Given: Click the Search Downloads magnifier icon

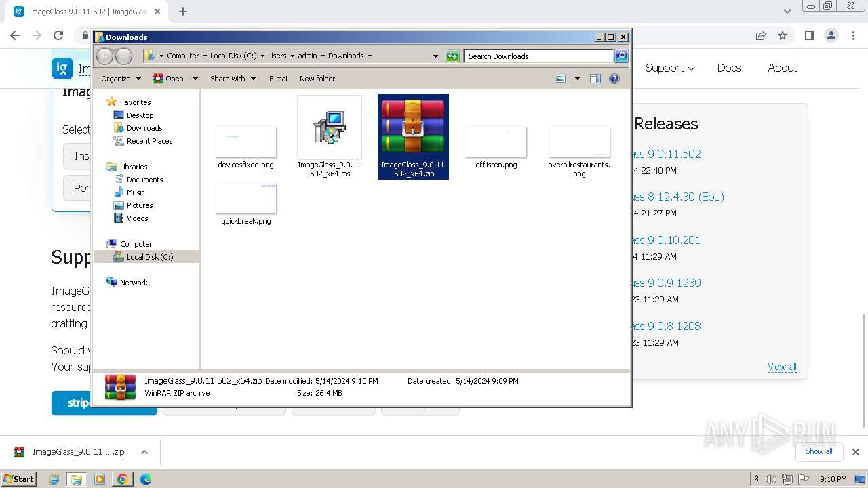Looking at the screenshot, I should click(620, 56).
